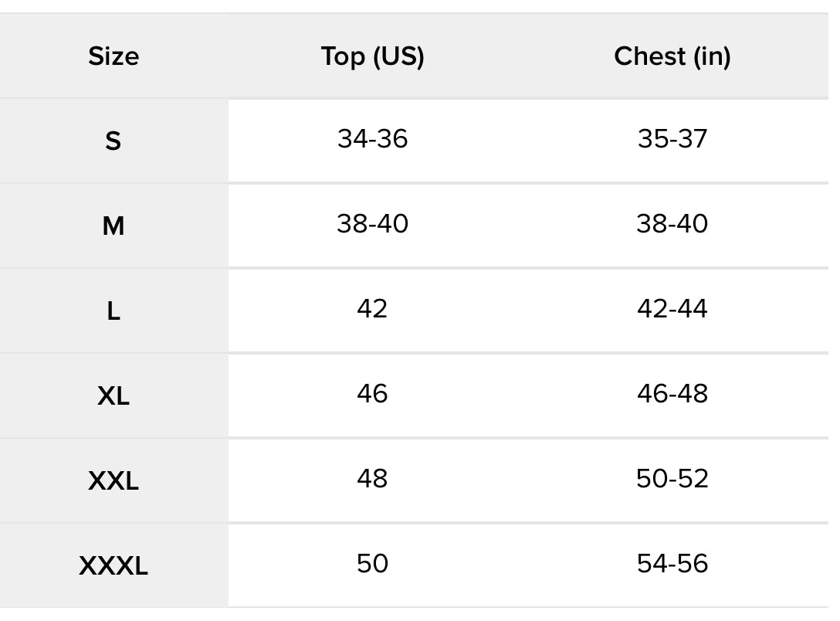This screenshot has height=621, width=840.
Task: Select the M size row label
Action: 113,226
